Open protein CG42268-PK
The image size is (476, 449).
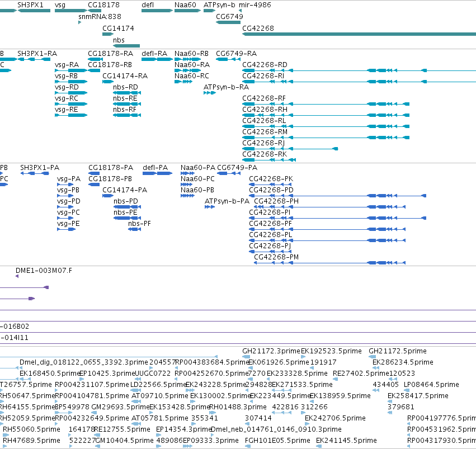[x=271, y=179]
